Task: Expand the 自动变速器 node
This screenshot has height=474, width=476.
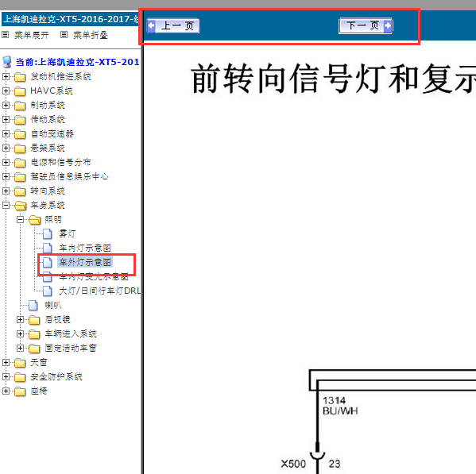Action: 6,133
